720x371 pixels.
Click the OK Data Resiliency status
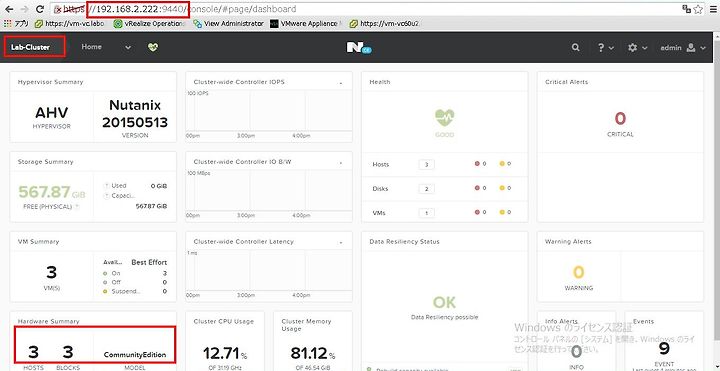pyautogui.click(x=444, y=302)
